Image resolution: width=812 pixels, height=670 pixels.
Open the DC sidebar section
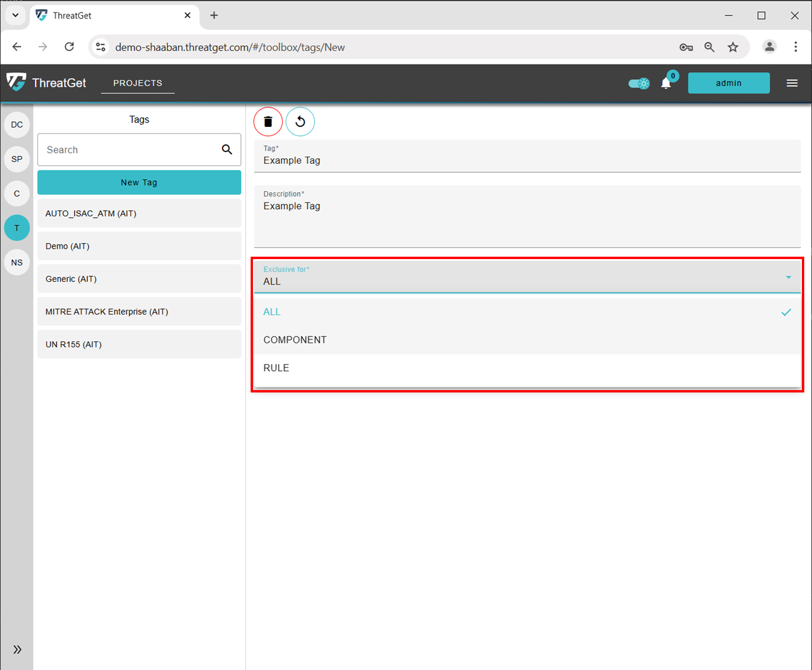[17, 124]
